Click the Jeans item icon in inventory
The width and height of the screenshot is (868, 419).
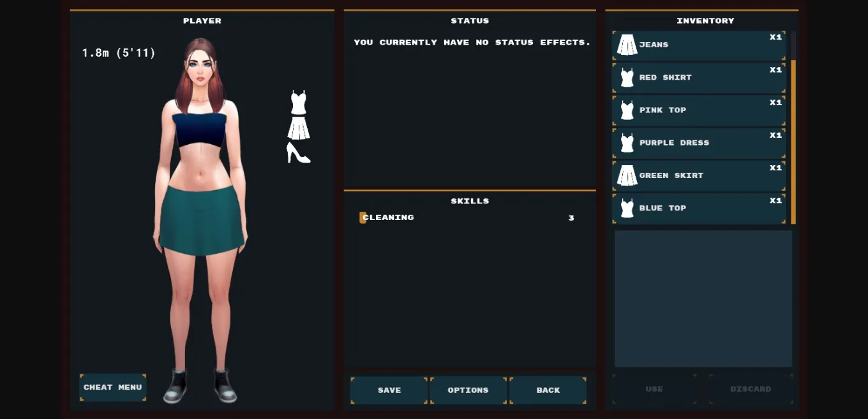click(x=627, y=45)
